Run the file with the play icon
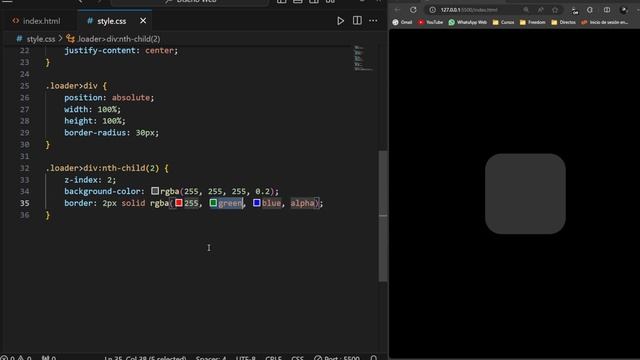640x360 pixels. (340, 21)
